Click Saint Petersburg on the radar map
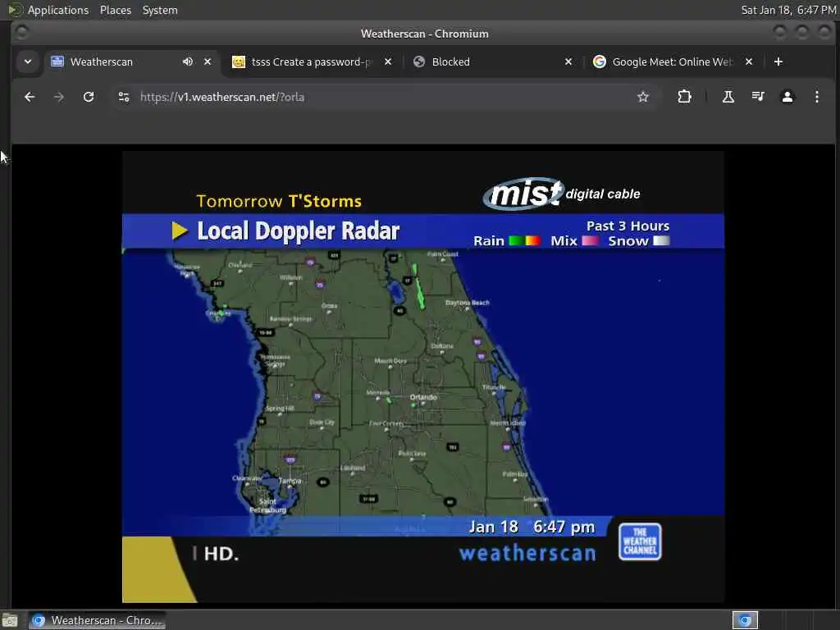 (x=268, y=505)
